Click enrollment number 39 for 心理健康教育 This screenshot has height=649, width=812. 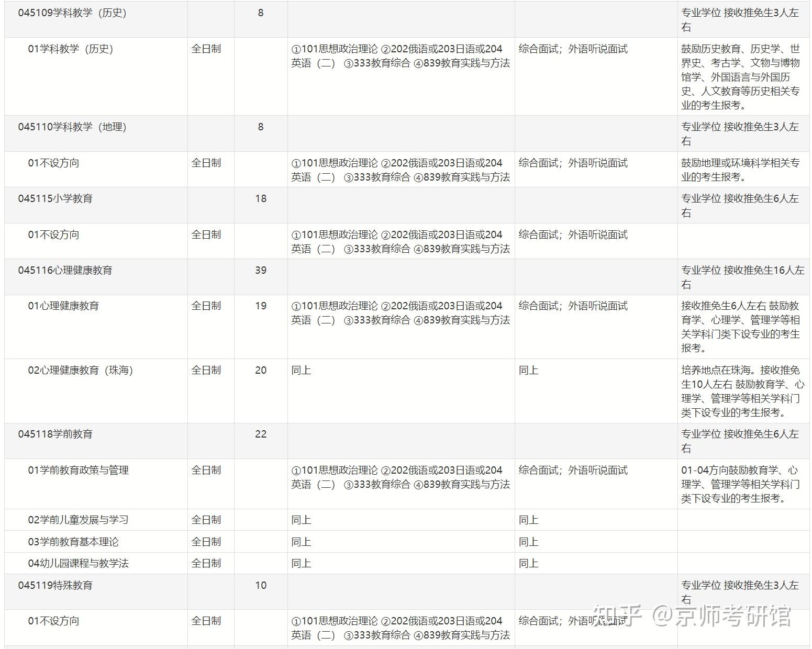coord(261,271)
